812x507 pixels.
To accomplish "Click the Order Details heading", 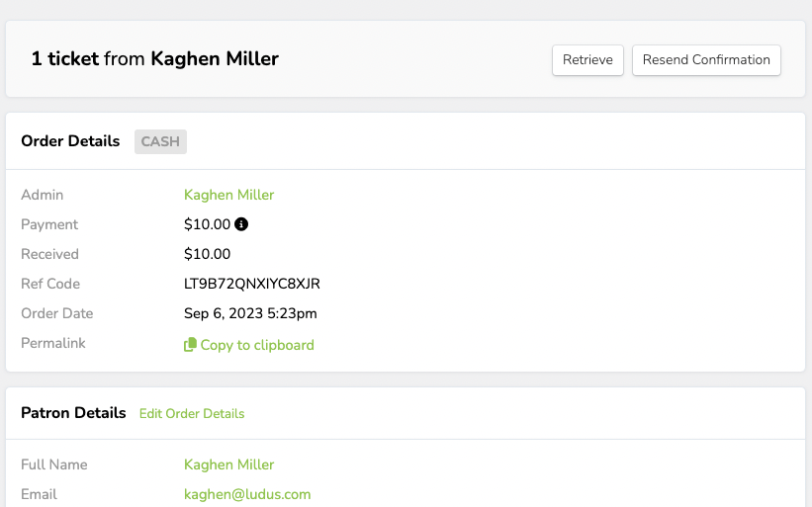I will (x=70, y=141).
